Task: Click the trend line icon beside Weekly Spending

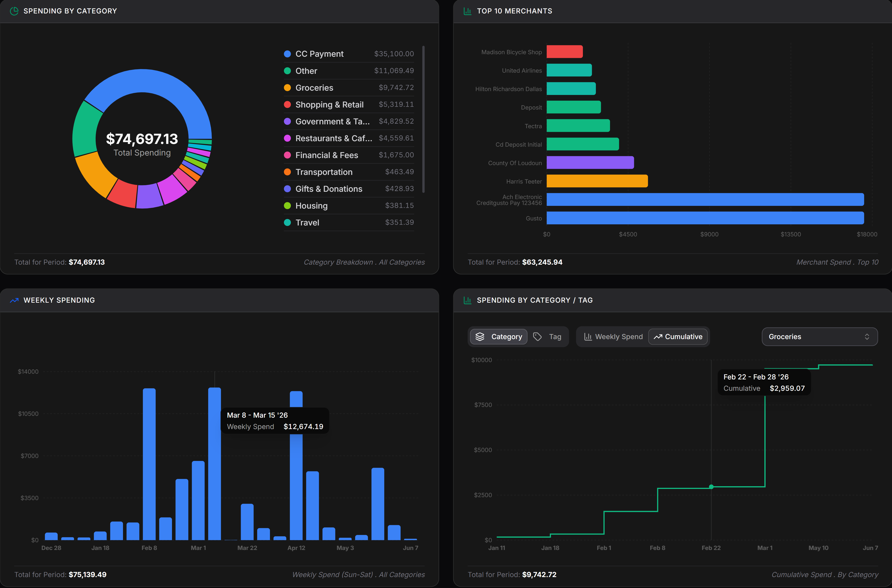Action: coord(14,300)
